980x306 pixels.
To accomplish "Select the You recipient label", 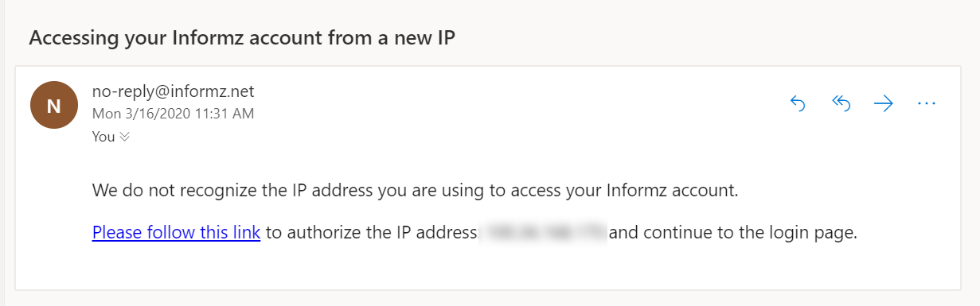I will 103,137.
